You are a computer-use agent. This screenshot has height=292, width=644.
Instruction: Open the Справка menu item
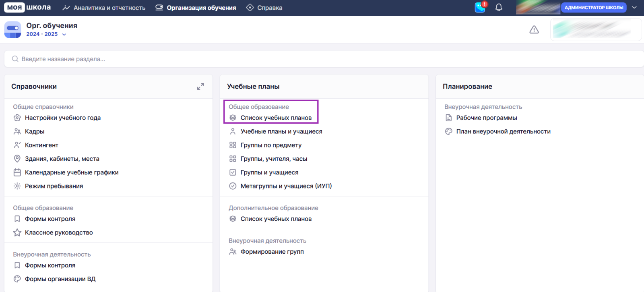click(264, 8)
